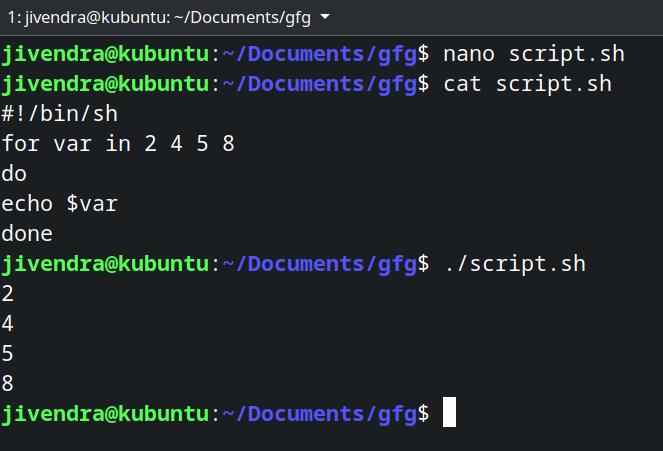
Task: Click the output line showing 8
Action: coord(8,383)
